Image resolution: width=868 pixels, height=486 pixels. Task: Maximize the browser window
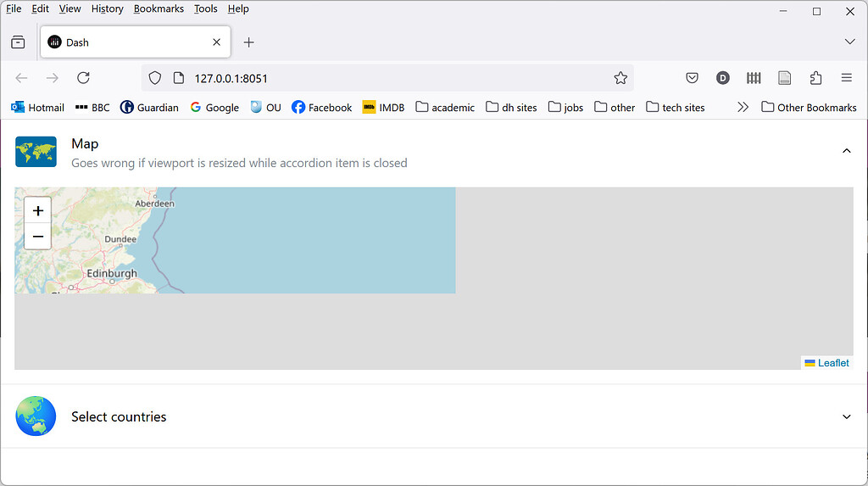(816, 11)
